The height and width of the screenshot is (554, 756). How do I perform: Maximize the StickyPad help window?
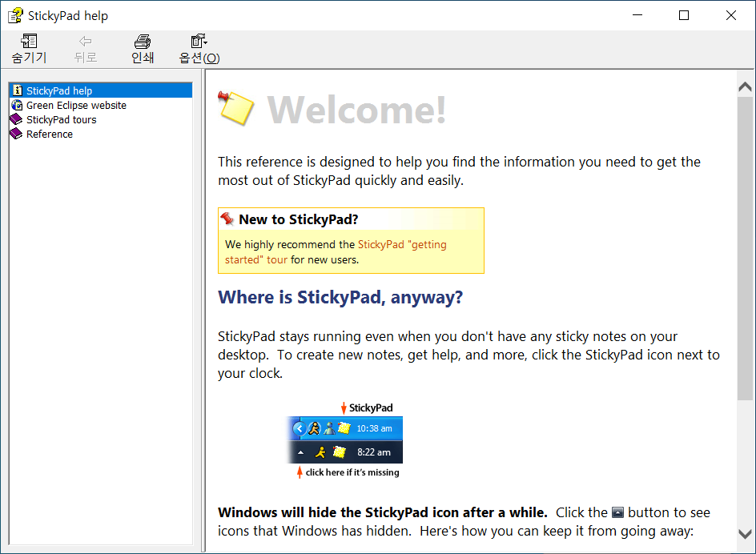click(684, 15)
